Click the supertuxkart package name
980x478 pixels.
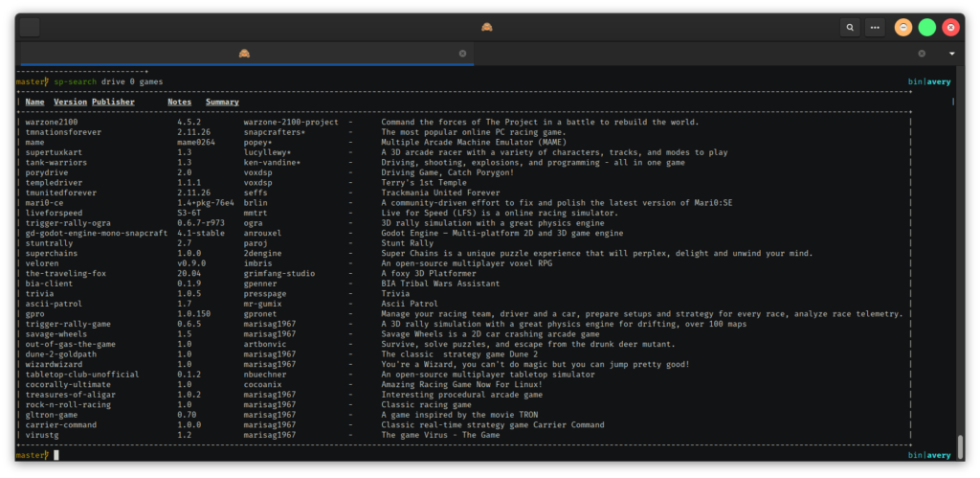pyautogui.click(x=55, y=152)
